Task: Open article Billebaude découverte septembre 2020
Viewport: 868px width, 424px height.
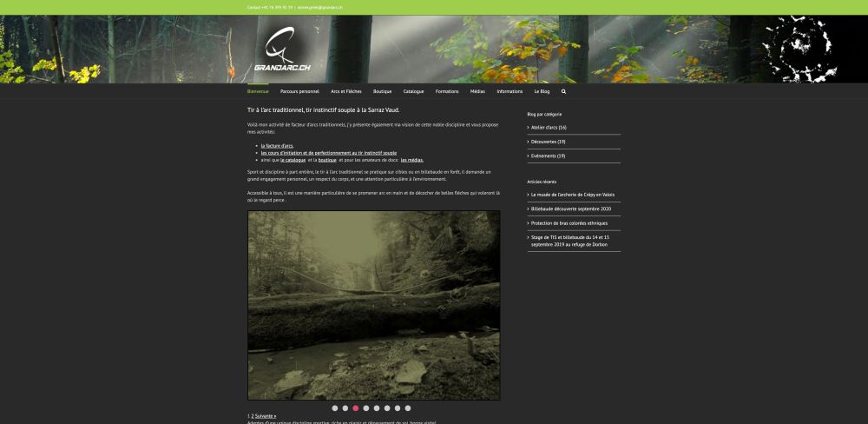Action: coord(571,209)
